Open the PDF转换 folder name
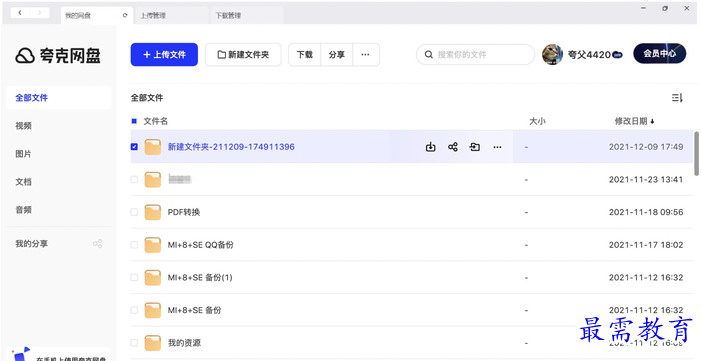The width and height of the screenshot is (701, 361). click(184, 212)
